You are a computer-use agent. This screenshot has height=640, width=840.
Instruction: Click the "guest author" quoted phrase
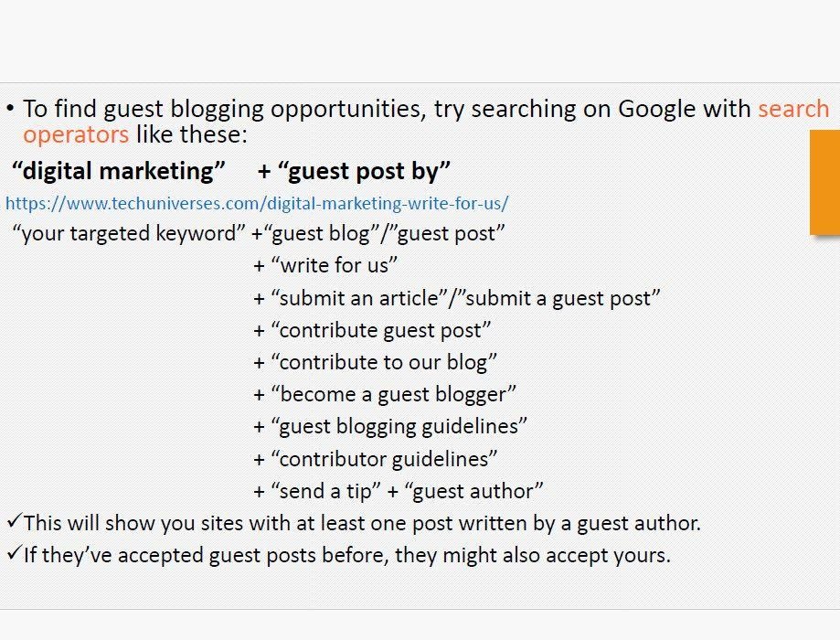(473, 492)
